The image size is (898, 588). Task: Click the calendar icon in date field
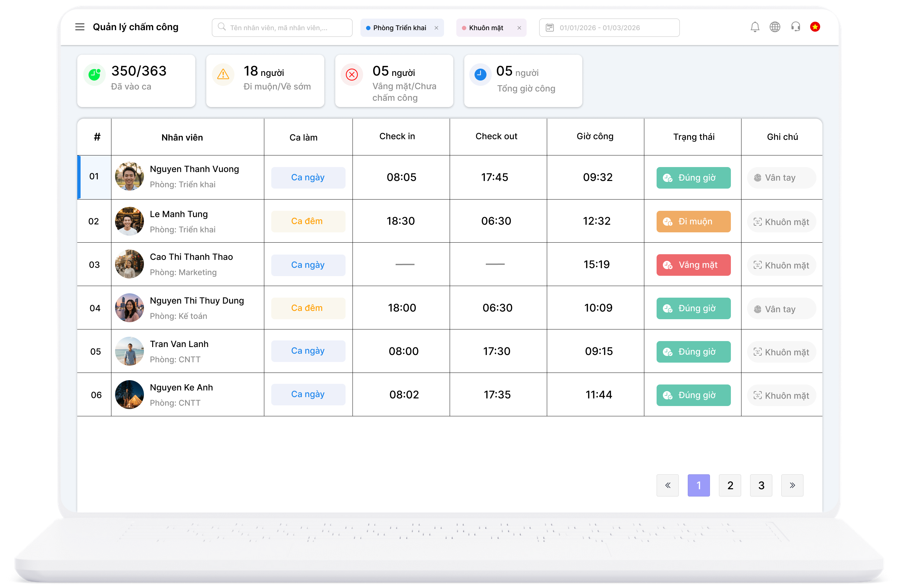(550, 28)
